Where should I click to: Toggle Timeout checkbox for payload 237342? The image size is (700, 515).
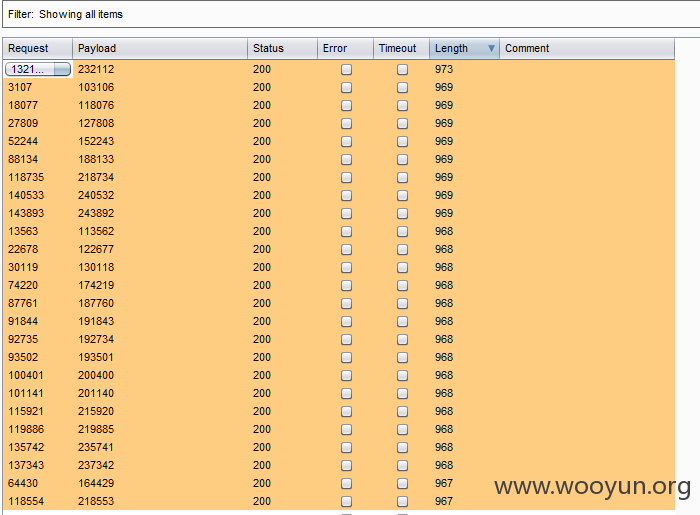click(402, 465)
